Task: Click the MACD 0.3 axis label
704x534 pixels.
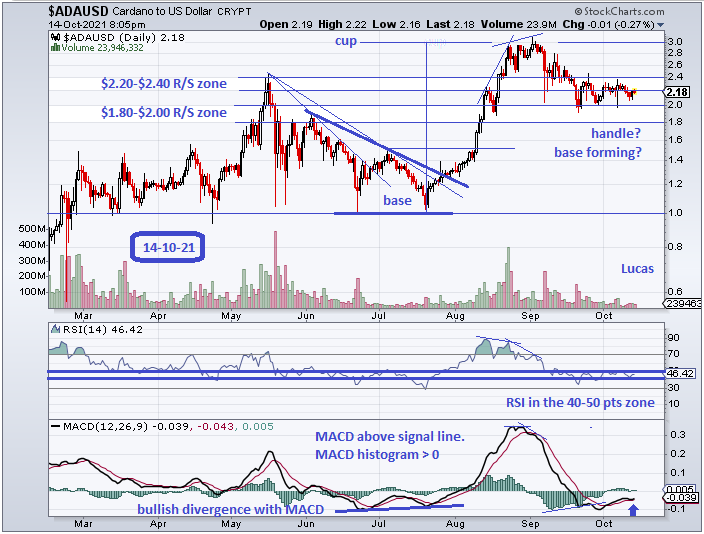Action: click(x=678, y=435)
